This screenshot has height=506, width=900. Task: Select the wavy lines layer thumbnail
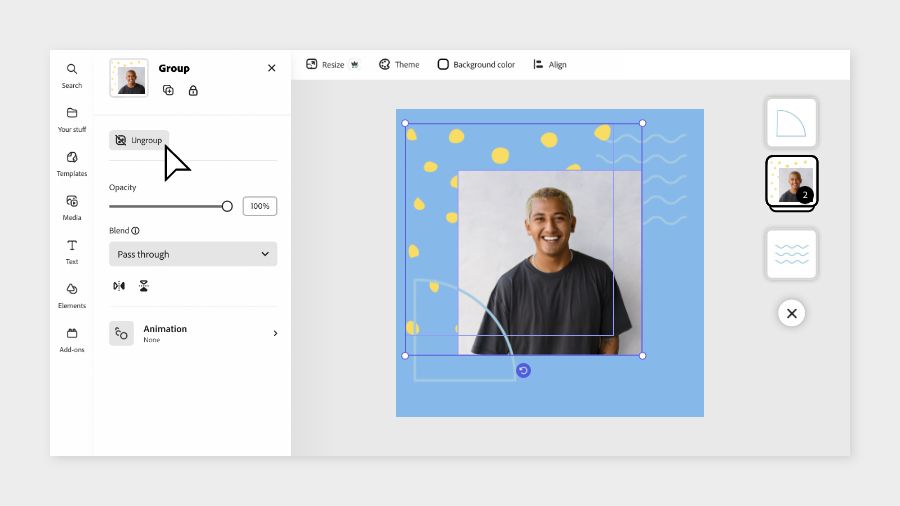coord(792,254)
